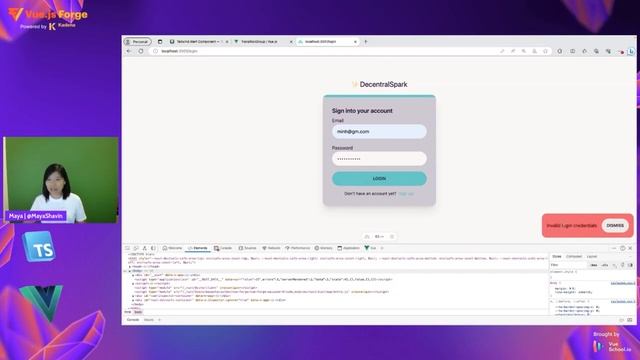Viewport: 640px width, 360px height.
Task: Open split screen icon in toolbar
Action: point(573,51)
